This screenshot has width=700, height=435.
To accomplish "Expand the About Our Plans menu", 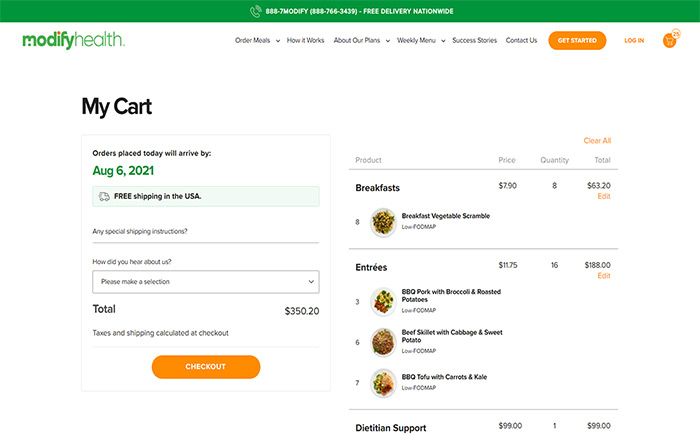I will pos(362,40).
